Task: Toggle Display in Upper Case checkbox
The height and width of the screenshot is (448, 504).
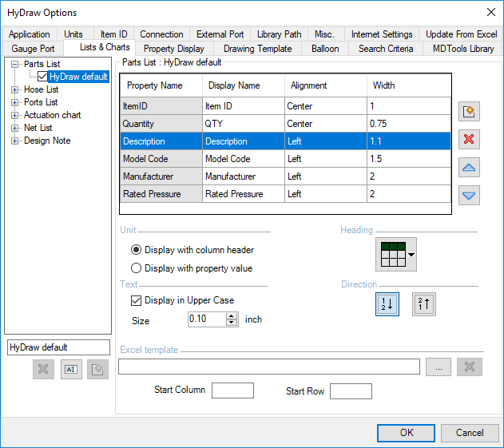Action: pos(136,300)
